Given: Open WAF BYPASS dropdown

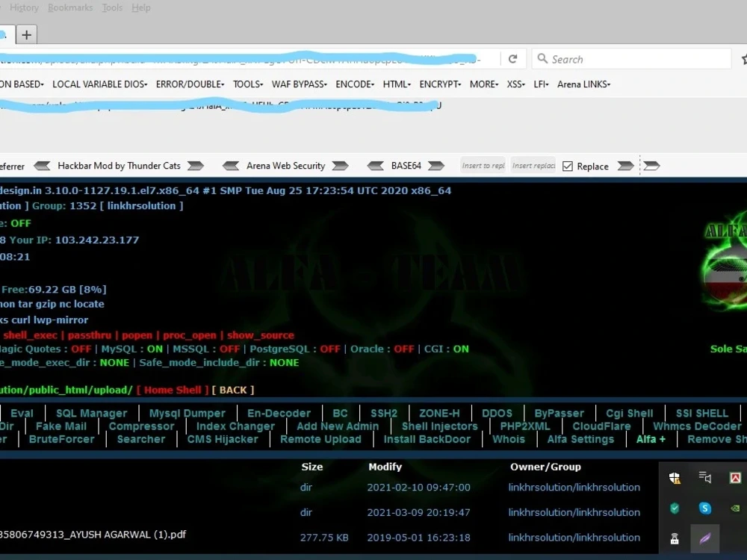Looking at the screenshot, I should (300, 84).
